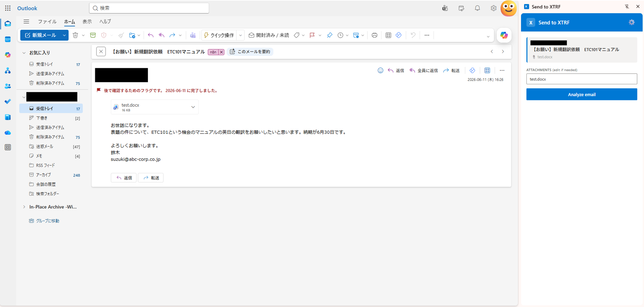Click the 新規メール button
The width and height of the screenshot is (644, 307).
point(40,35)
